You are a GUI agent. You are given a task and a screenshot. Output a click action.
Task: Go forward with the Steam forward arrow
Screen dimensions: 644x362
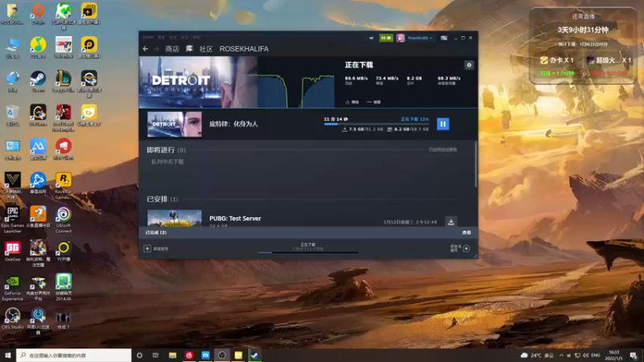point(156,49)
